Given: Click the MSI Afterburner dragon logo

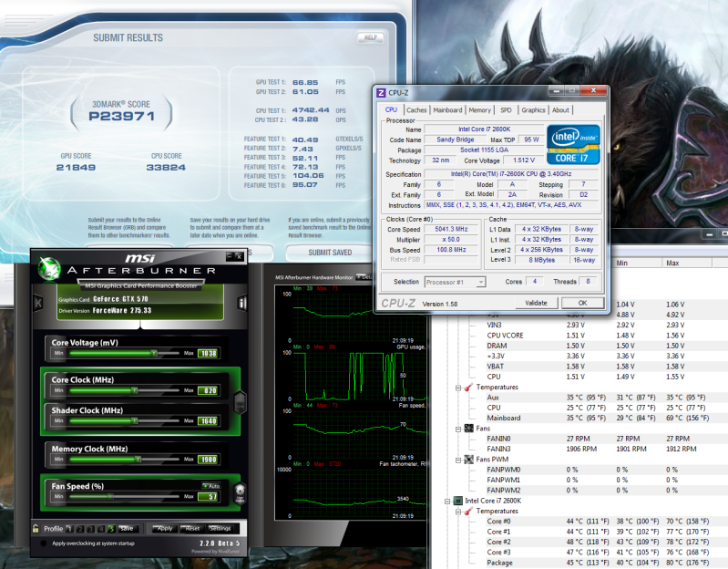Looking at the screenshot, I should (x=49, y=268).
